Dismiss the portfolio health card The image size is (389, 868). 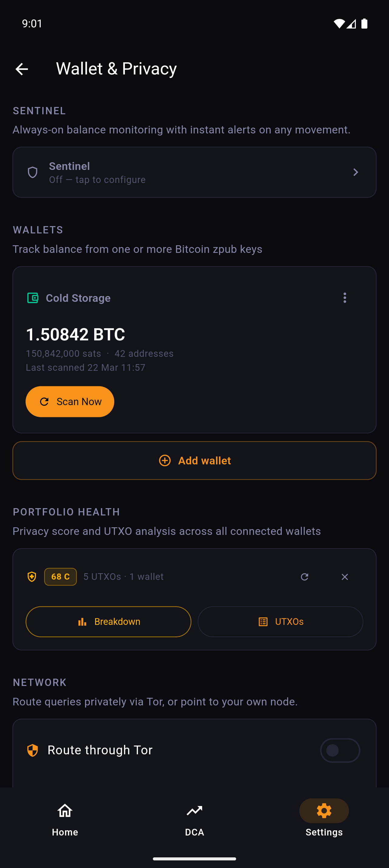345,577
